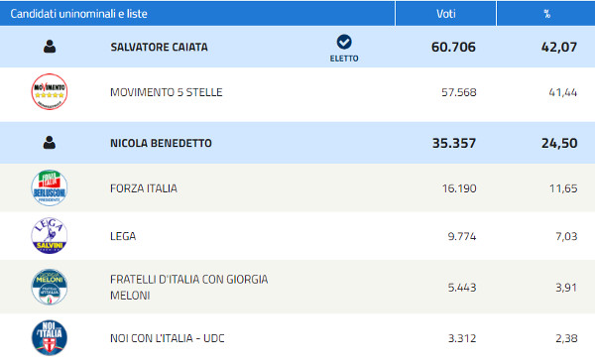Open candidate Salvatore Caiata's name
The height and width of the screenshot is (364, 595).
[x=159, y=47]
